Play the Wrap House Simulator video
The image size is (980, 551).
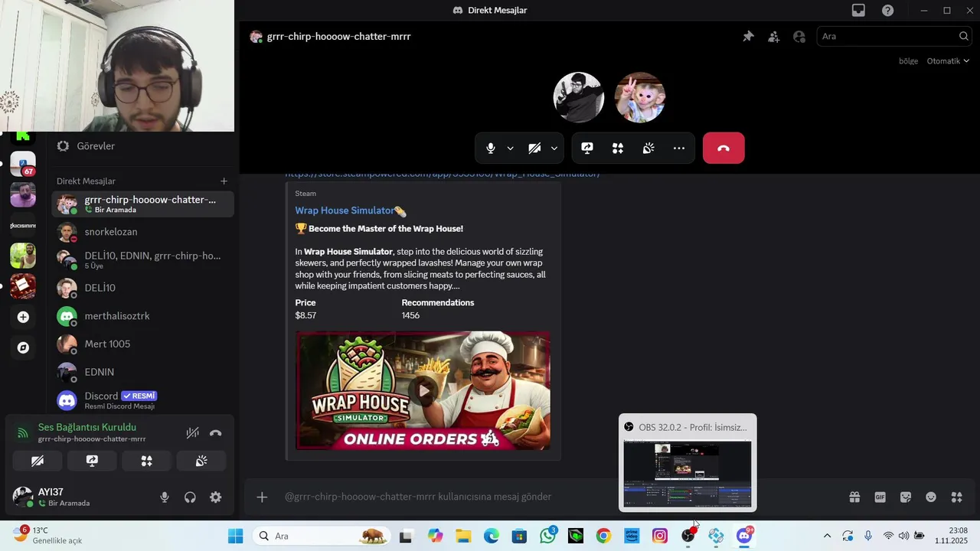point(423,390)
